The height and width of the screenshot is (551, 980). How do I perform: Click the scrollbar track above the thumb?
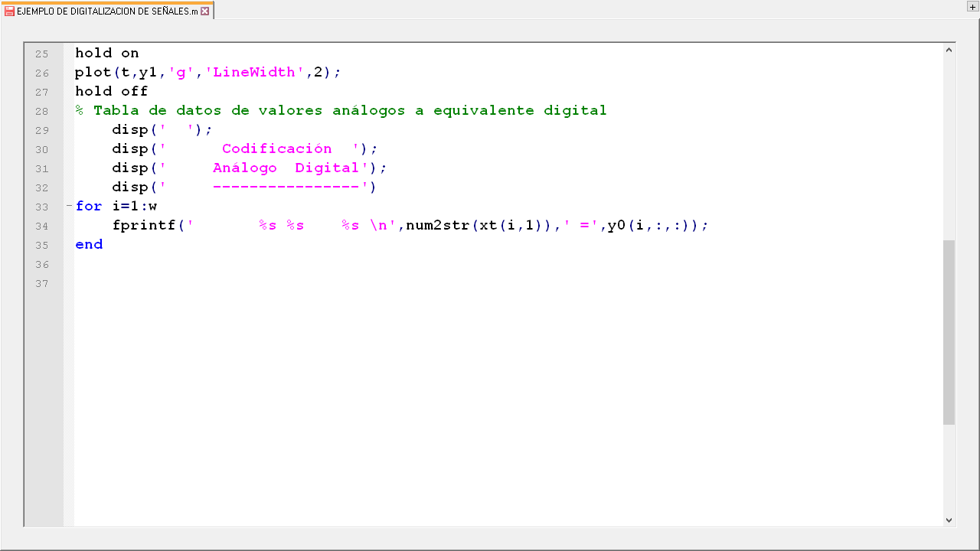tap(949, 145)
